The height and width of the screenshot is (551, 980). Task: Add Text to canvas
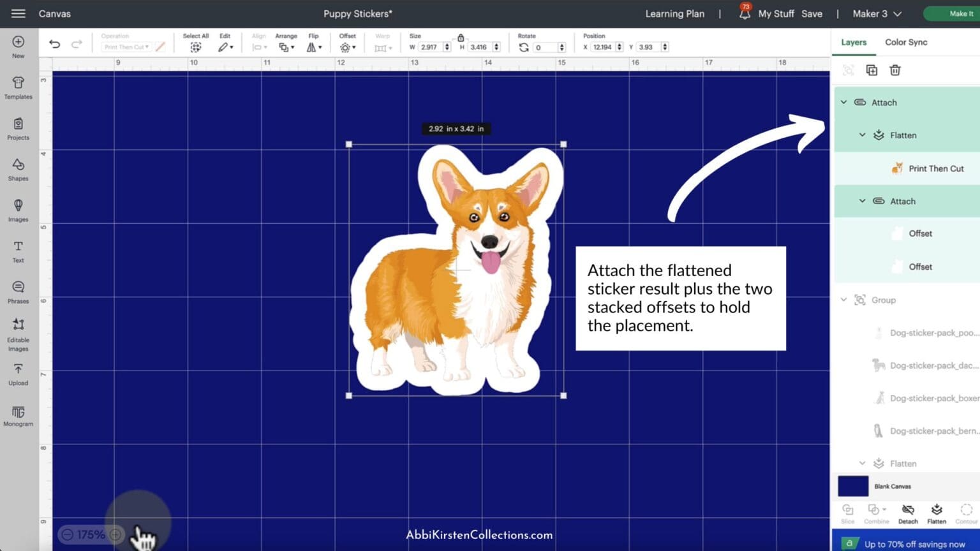[18, 251]
